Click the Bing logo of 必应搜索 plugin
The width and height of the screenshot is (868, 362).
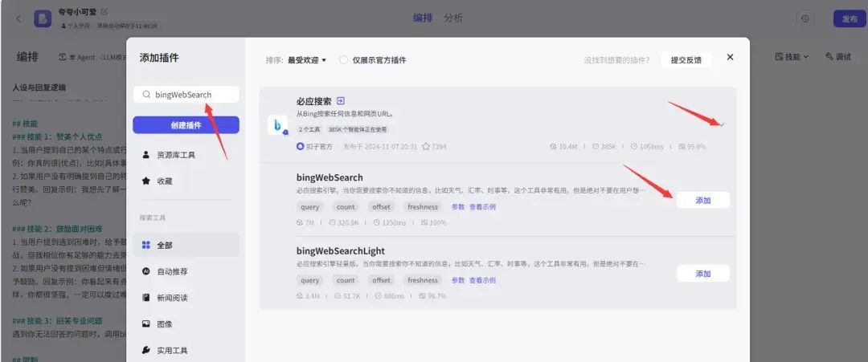pos(277,125)
